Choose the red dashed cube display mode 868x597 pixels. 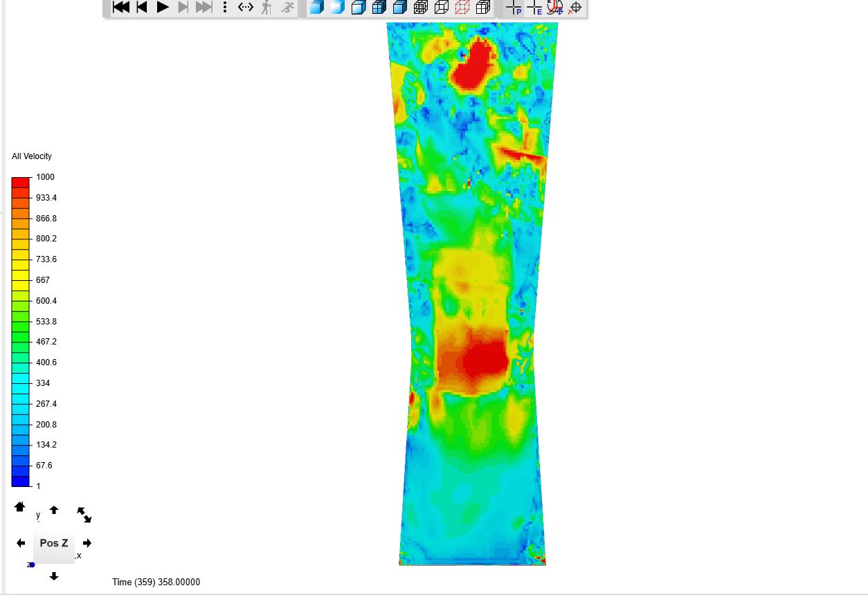pyautogui.click(x=462, y=8)
